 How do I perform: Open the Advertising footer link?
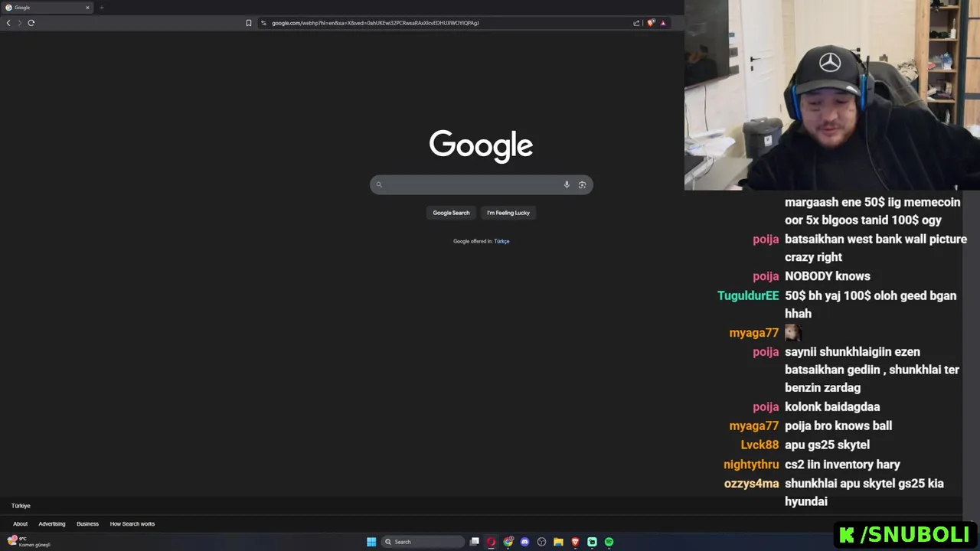(x=52, y=524)
